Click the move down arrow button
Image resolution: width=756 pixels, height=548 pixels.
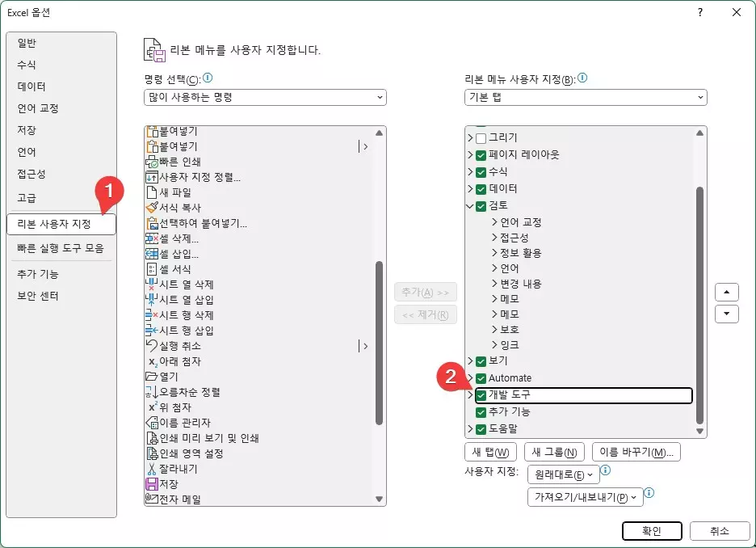(x=727, y=314)
